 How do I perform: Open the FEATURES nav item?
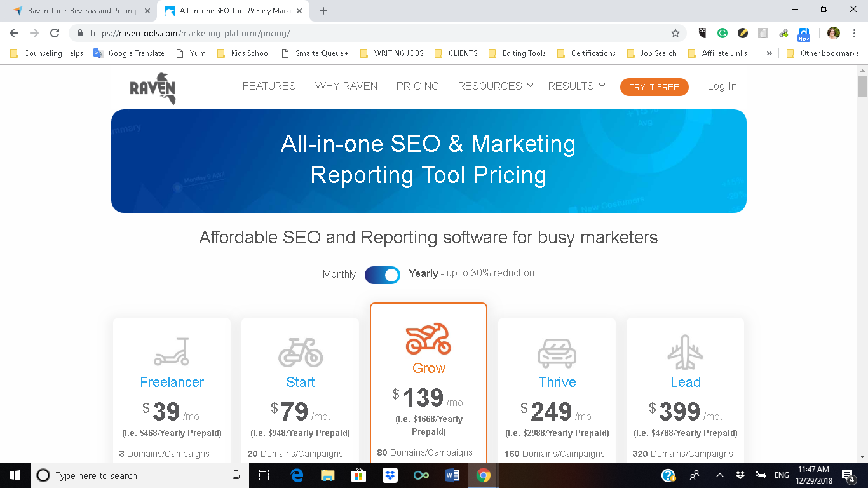[x=269, y=86]
